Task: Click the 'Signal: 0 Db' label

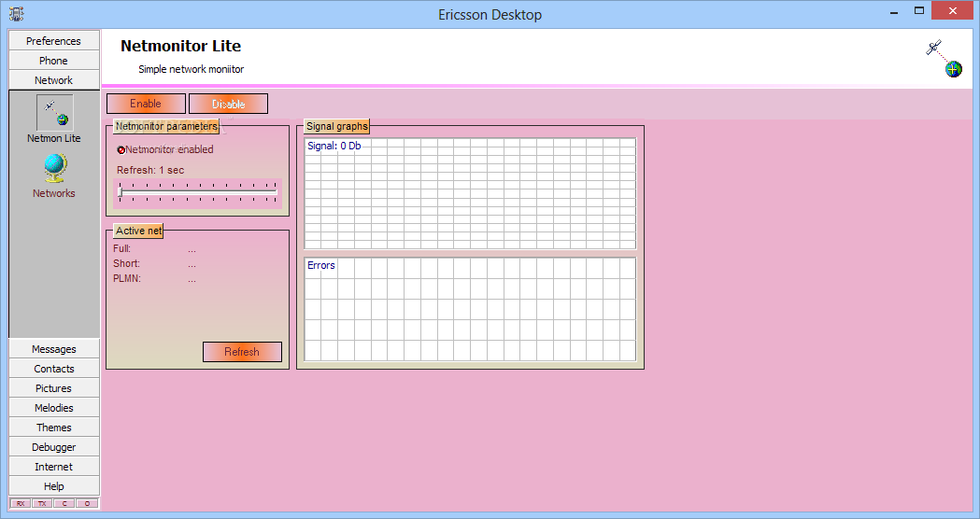Action: [334, 146]
